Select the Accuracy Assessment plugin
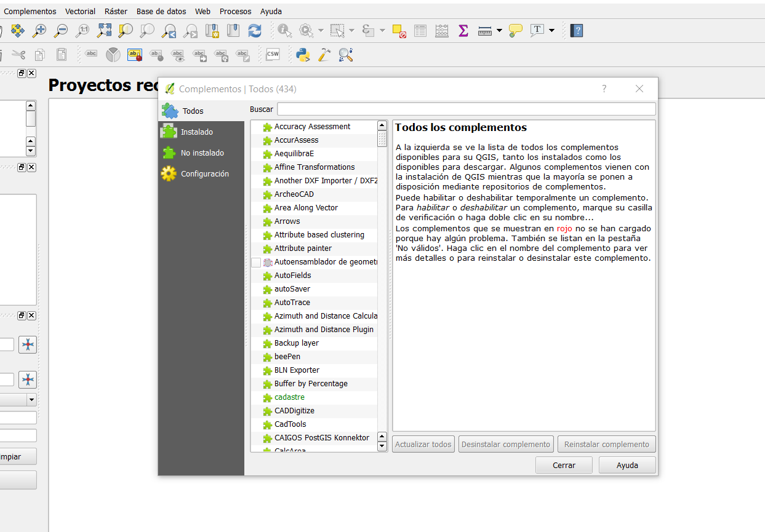 tap(312, 126)
